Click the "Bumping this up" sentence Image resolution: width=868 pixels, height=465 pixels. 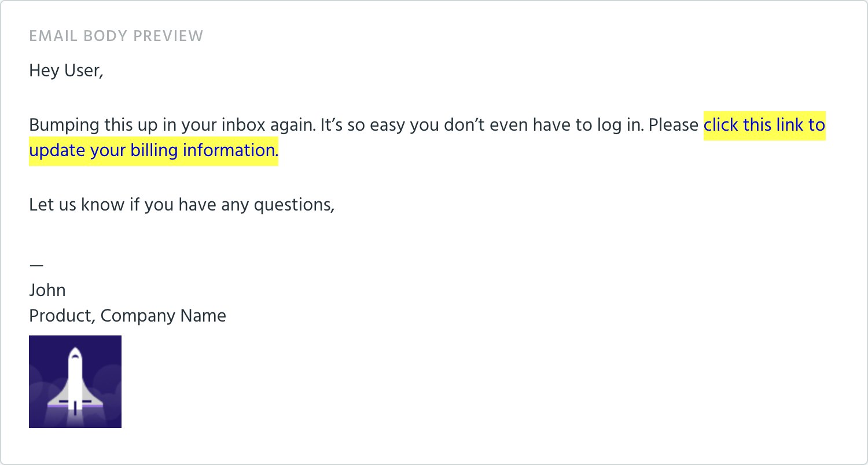coord(172,125)
